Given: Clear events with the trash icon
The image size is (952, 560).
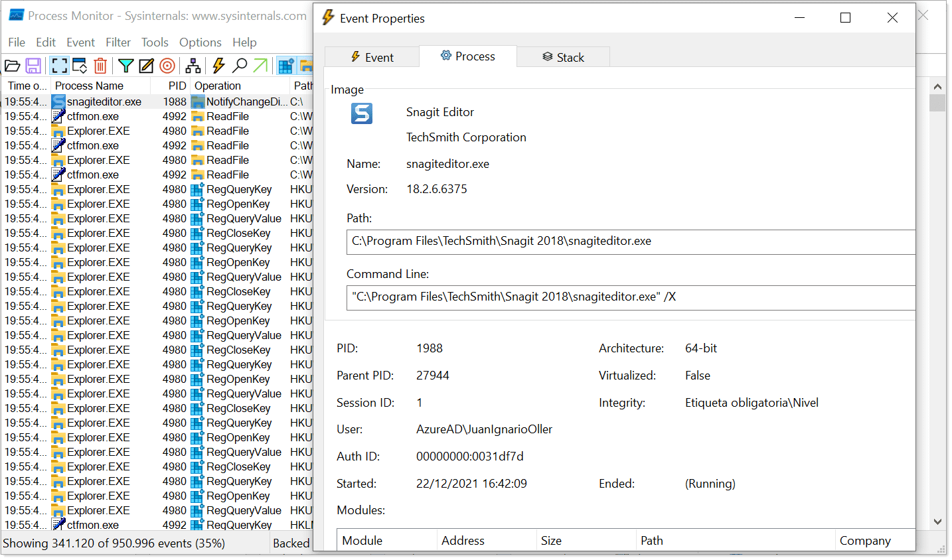Looking at the screenshot, I should (100, 66).
